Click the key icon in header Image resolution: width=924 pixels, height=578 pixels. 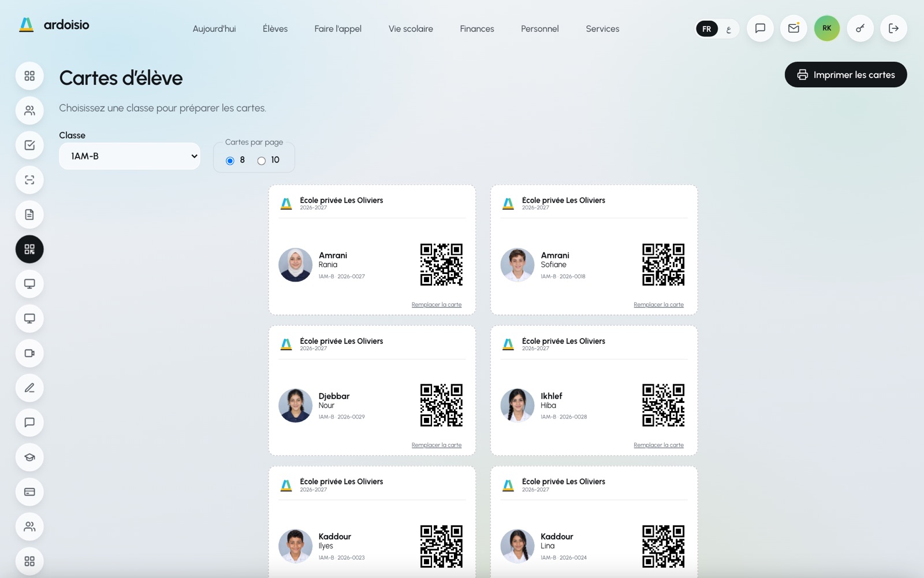pyautogui.click(x=860, y=28)
